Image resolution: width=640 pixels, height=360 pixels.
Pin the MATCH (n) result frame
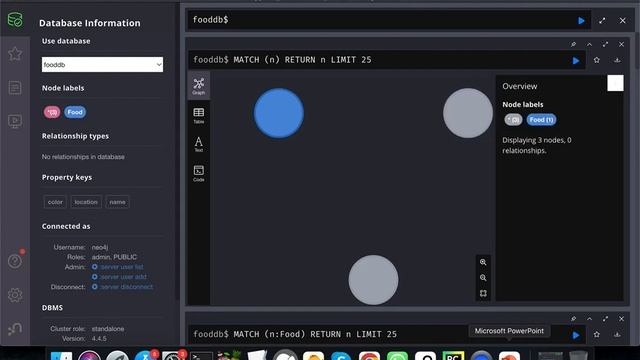point(573,44)
